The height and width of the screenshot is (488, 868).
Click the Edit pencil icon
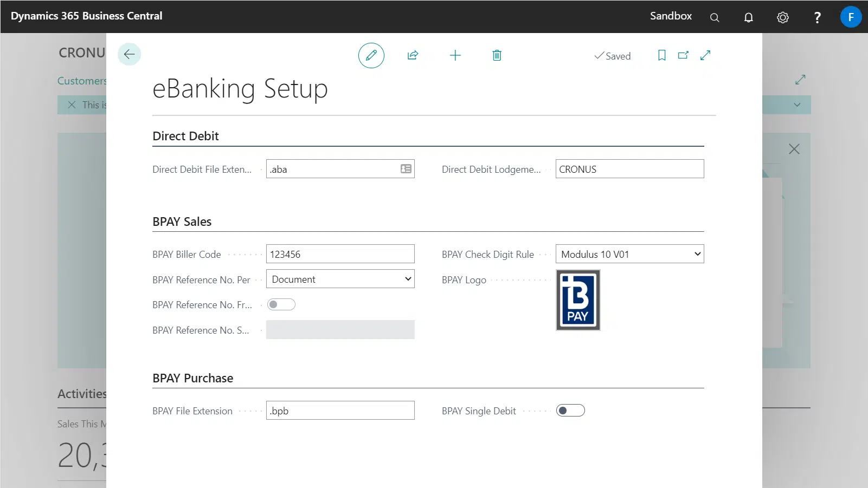[x=371, y=55]
